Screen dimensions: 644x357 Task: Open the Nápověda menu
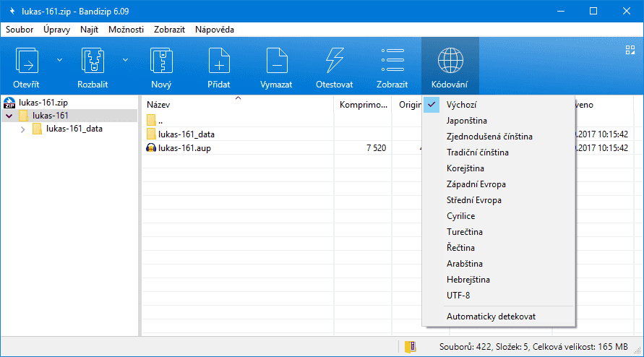click(x=215, y=30)
